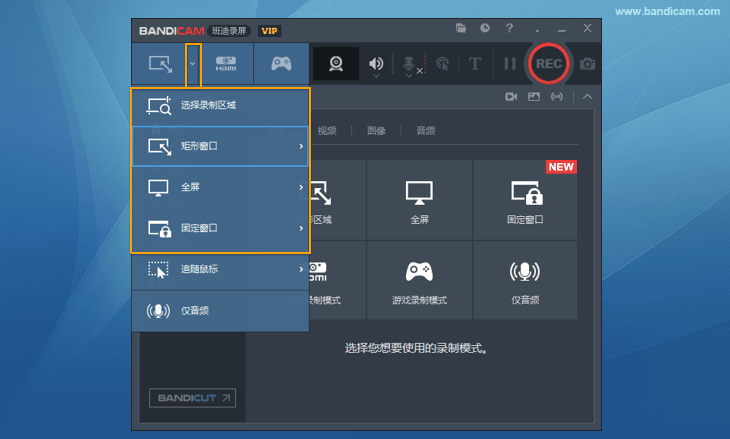Switch to the 图像 tab
This screenshot has height=439, width=730.
coord(376,131)
